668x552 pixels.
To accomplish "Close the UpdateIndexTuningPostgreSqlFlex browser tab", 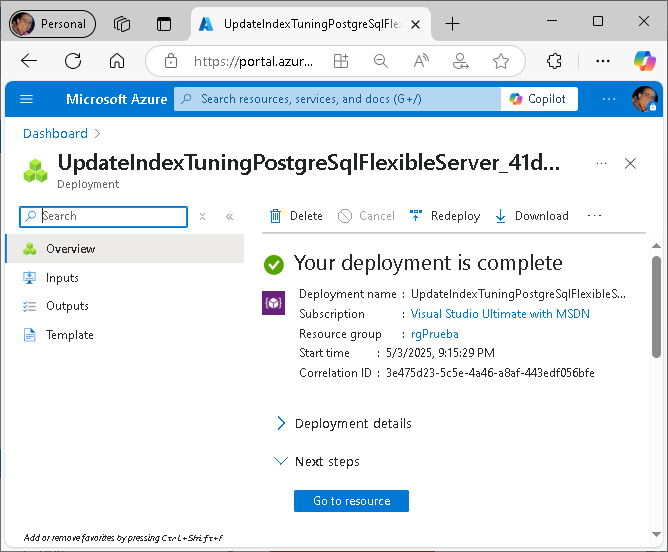I will tap(415, 25).
